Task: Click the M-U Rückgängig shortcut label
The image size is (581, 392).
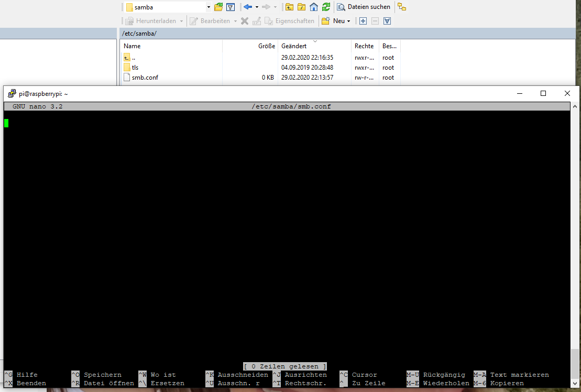Action: point(436,375)
